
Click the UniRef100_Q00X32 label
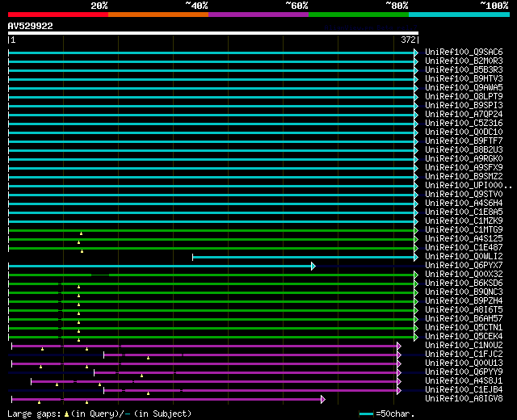464,275
